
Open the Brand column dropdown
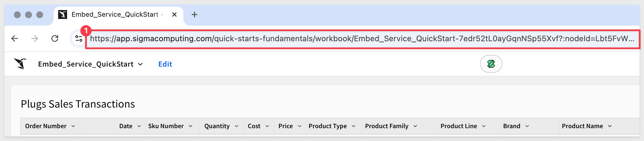point(527,126)
